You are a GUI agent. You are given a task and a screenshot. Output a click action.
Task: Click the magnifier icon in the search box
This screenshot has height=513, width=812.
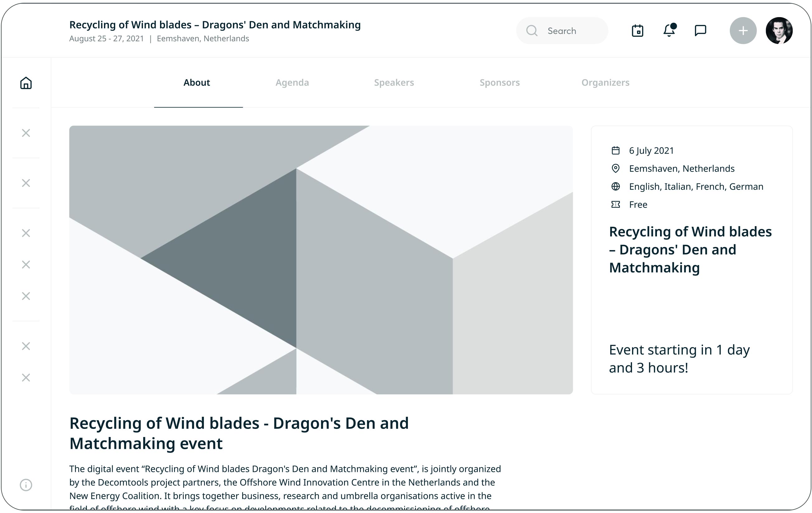[x=532, y=31]
